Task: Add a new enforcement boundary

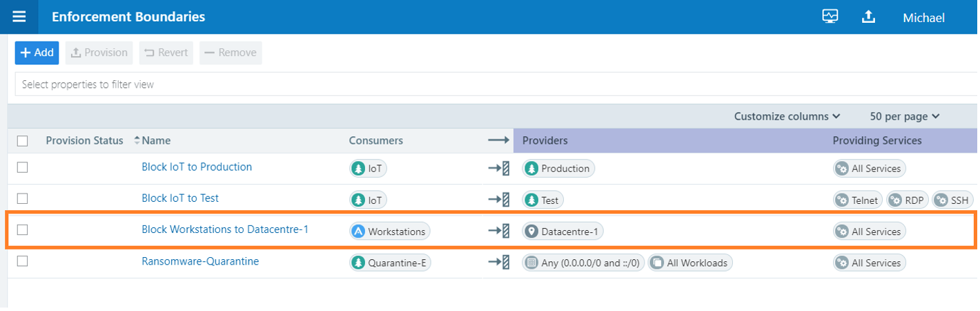Action: click(x=37, y=53)
